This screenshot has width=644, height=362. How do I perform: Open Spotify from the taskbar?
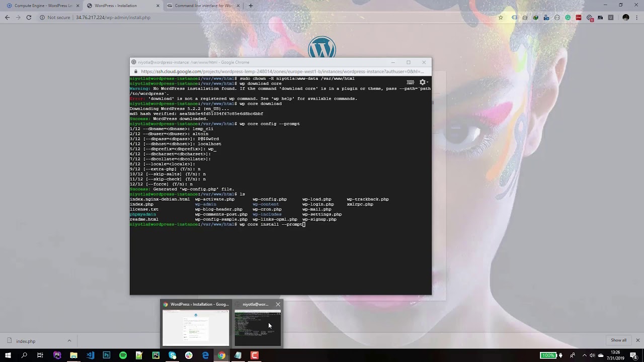click(123, 355)
